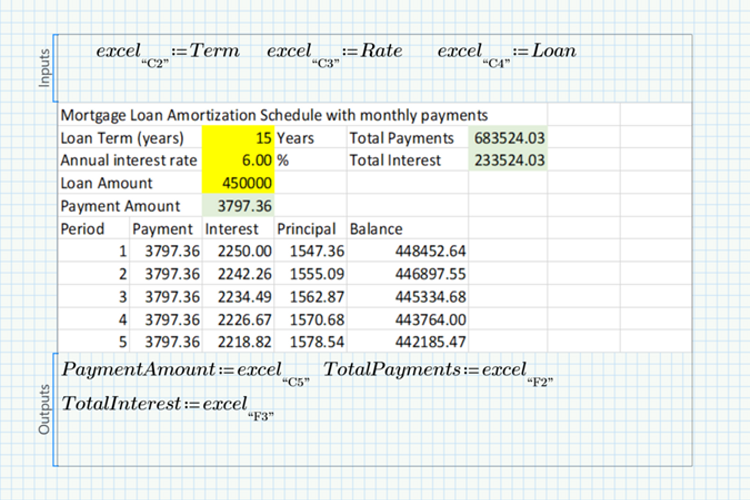Click the Total Payments value 683524.03

coord(508,138)
